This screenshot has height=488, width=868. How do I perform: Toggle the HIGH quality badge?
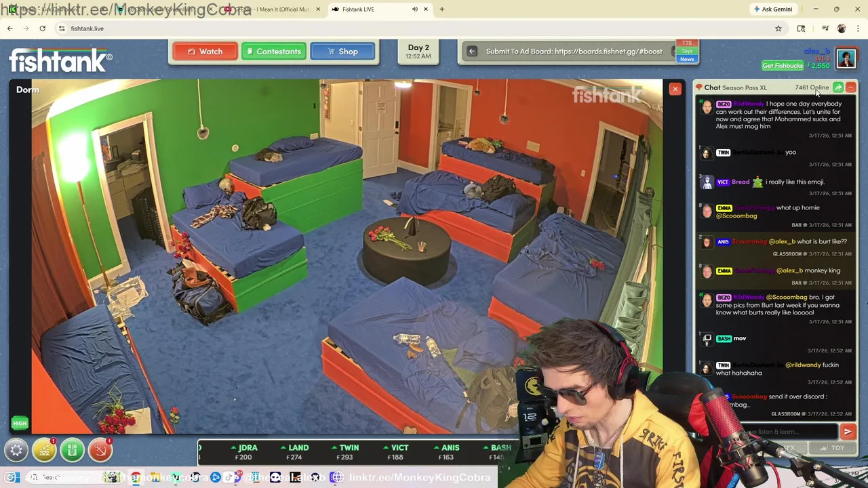coord(20,424)
